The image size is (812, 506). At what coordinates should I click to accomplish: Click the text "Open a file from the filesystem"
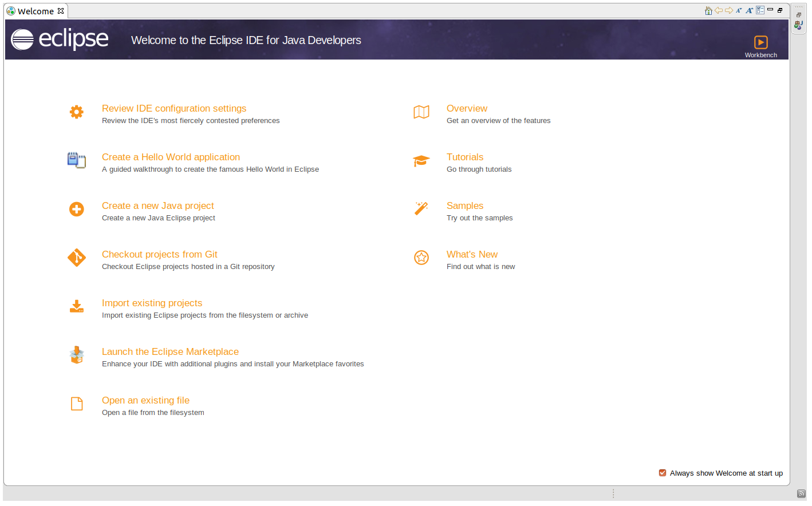click(153, 413)
